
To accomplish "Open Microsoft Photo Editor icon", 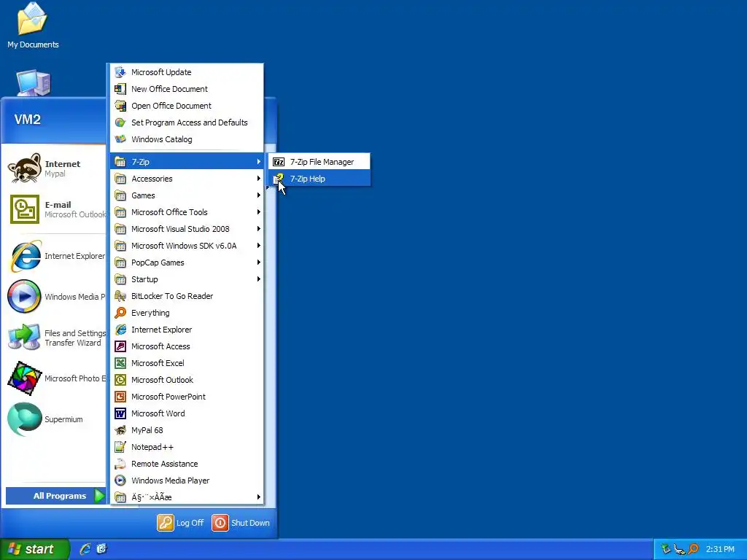I will coord(24,378).
